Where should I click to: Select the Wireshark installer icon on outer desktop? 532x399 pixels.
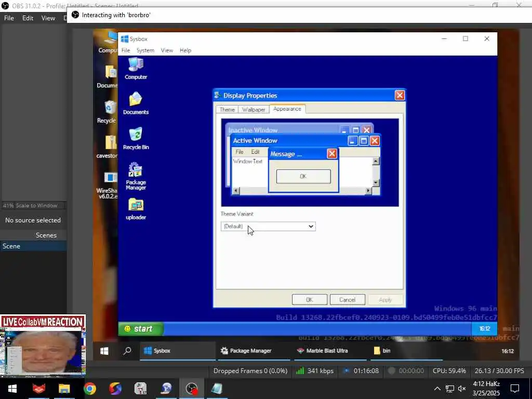click(x=107, y=185)
